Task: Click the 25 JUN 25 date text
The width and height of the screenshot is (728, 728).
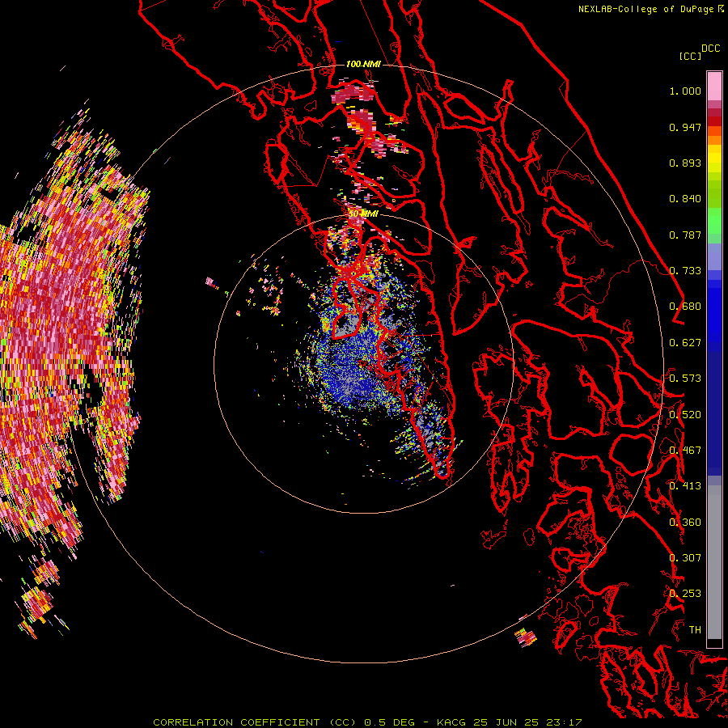Action: tap(506, 722)
